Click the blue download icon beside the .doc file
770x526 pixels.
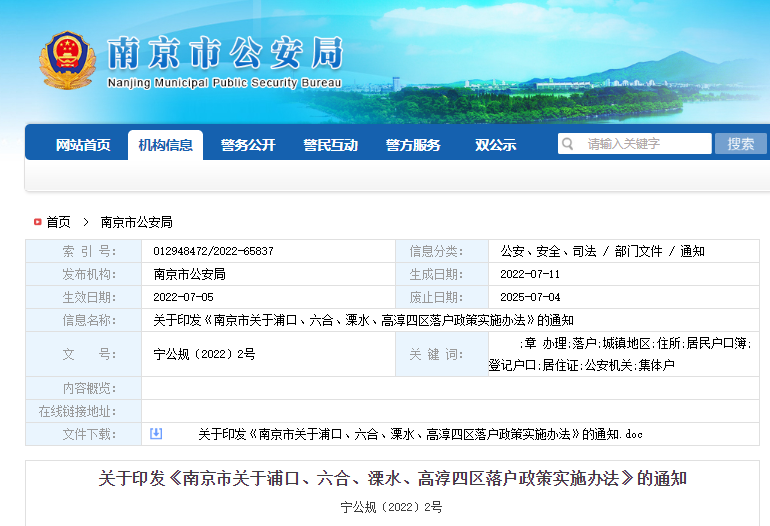coord(156,434)
